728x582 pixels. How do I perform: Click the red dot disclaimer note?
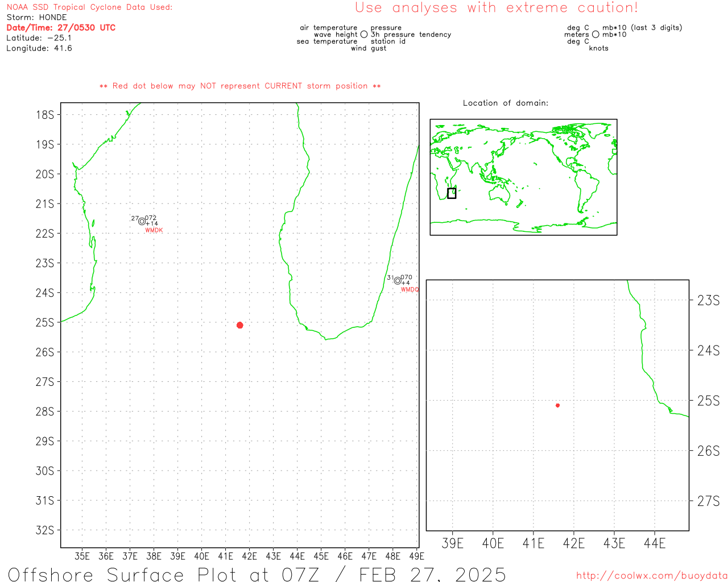coord(240,86)
